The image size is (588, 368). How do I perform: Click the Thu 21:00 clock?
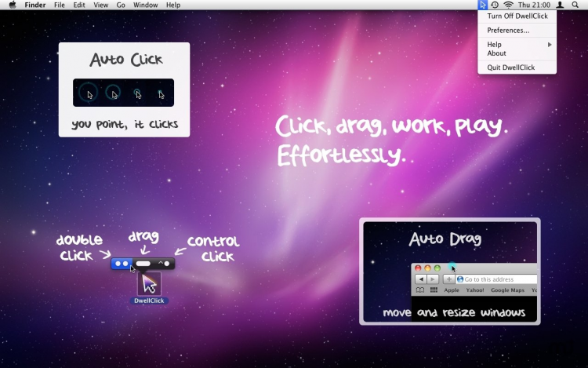(534, 5)
